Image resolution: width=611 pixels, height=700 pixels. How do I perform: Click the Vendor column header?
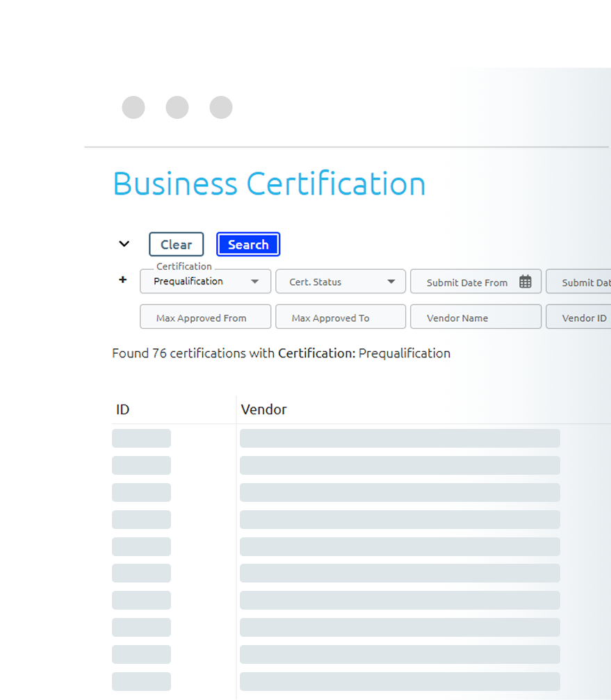[263, 409]
